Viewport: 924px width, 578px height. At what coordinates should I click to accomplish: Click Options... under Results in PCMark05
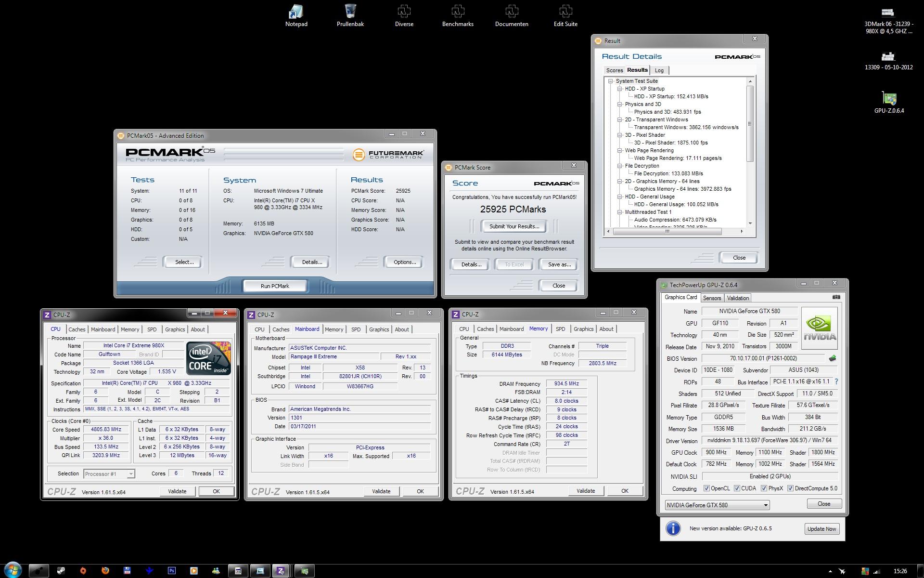405,262
